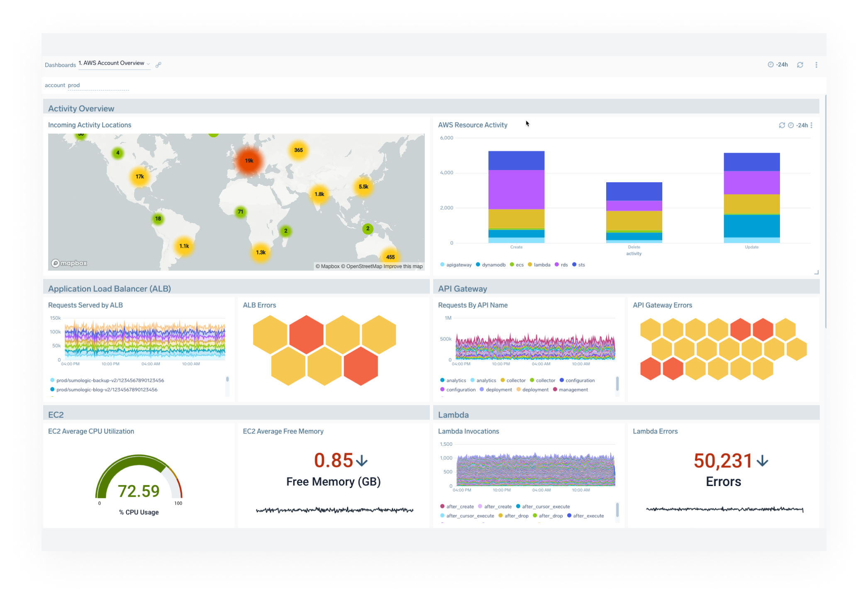Click the Create stacked bar
868x601 pixels.
(516, 197)
